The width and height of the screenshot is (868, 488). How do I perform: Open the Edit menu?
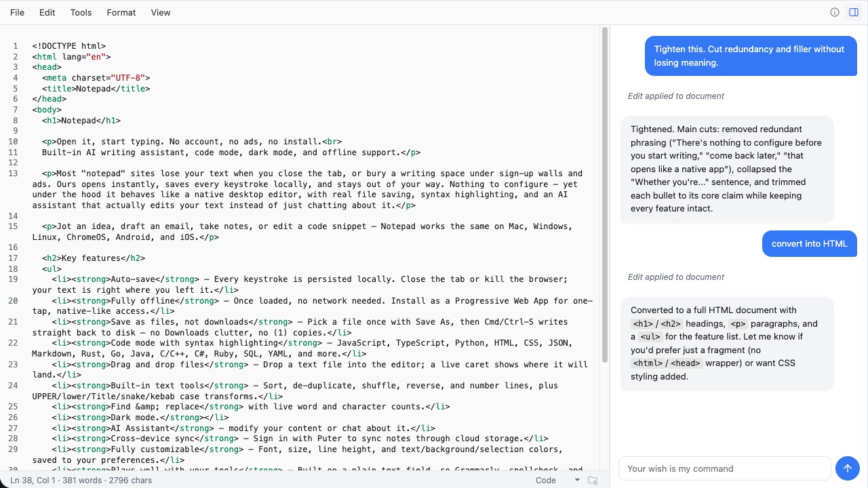point(47,12)
